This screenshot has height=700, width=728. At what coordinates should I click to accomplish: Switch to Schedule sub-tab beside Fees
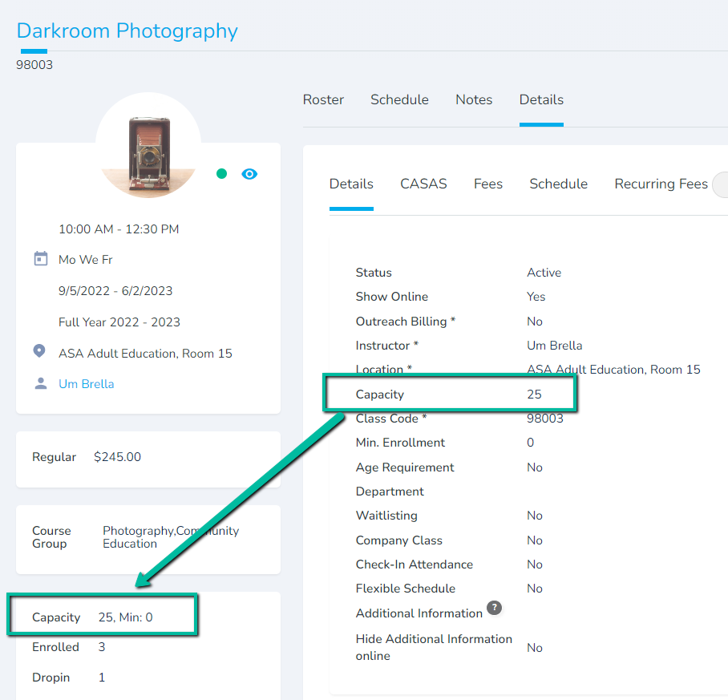558,184
